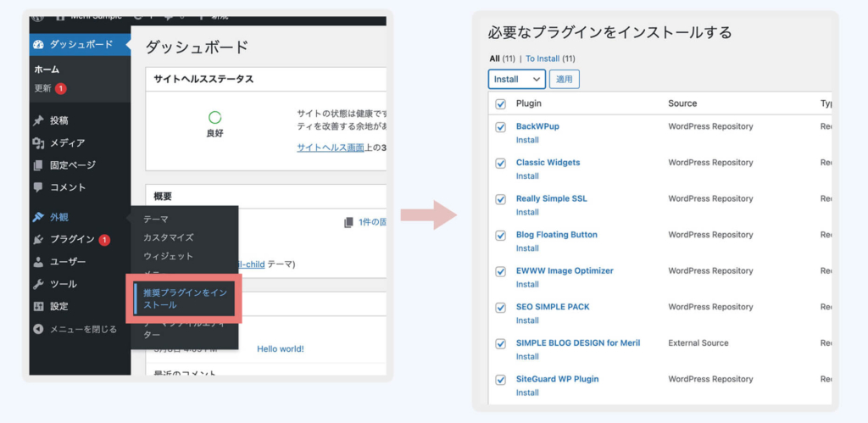Click the dashboard gauge icon

click(x=38, y=44)
